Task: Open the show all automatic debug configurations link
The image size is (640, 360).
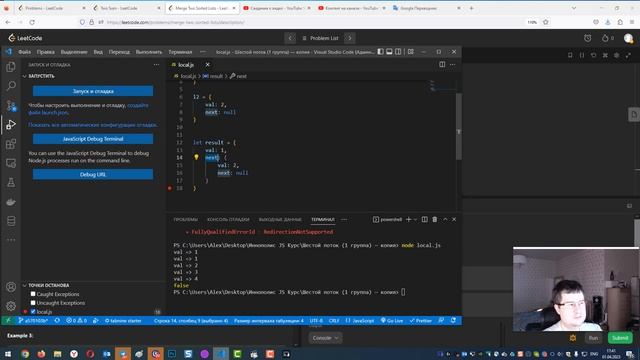Action: click(x=93, y=125)
